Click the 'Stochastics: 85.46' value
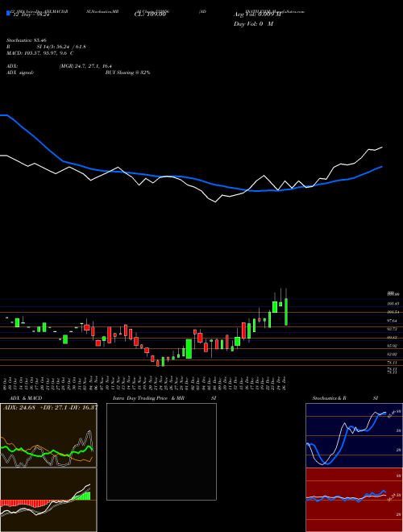403x532 pixels. tap(26, 40)
